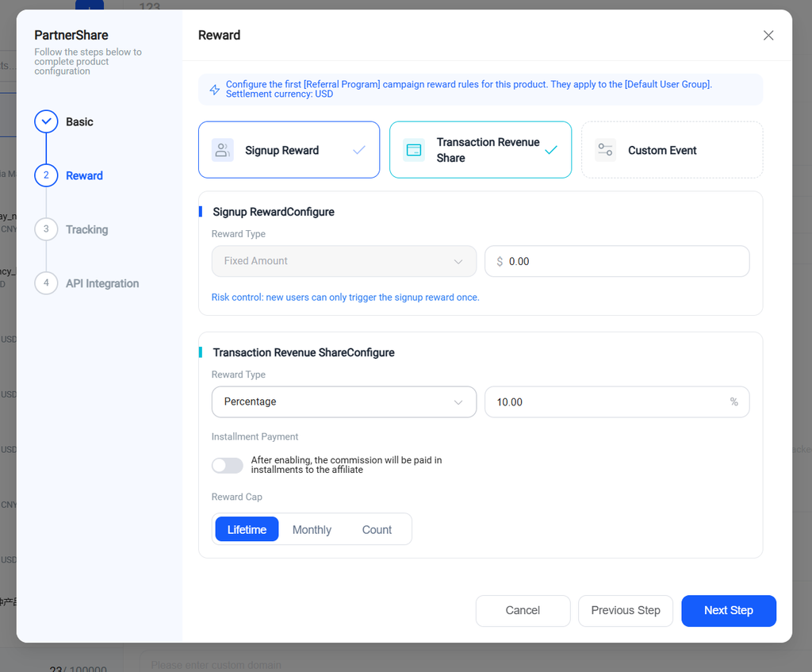The height and width of the screenshot is (672, 812).
Task: Enable the Installment Payment switch
Action: tap(228, 465)
